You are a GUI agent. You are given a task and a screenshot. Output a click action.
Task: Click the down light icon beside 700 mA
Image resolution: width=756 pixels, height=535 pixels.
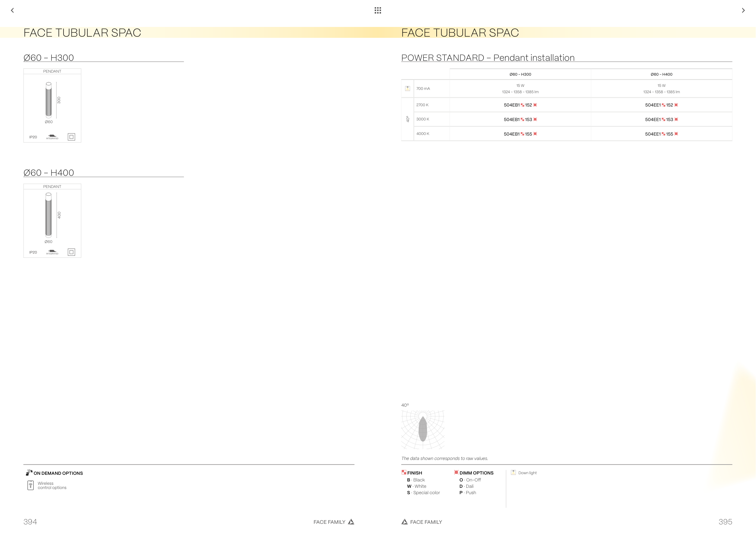point(407,88)
